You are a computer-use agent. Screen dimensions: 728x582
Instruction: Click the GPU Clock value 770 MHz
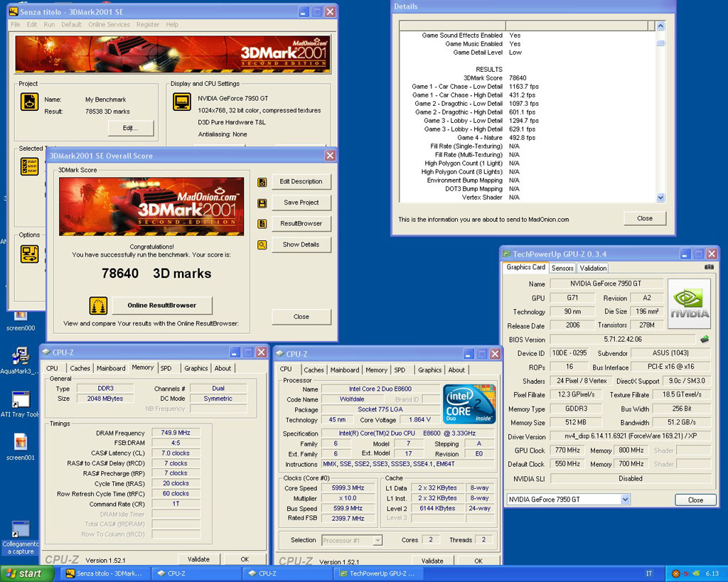(567, 451)
